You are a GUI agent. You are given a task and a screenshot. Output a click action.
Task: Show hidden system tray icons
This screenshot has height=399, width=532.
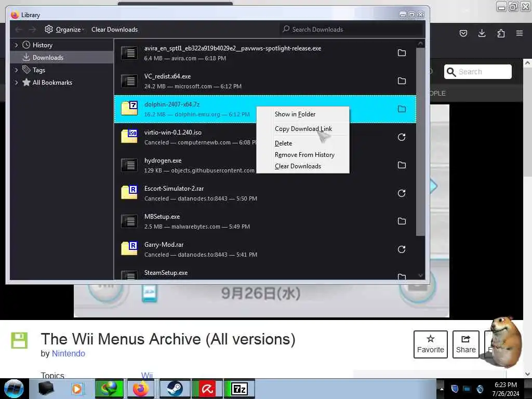point(442,389)
